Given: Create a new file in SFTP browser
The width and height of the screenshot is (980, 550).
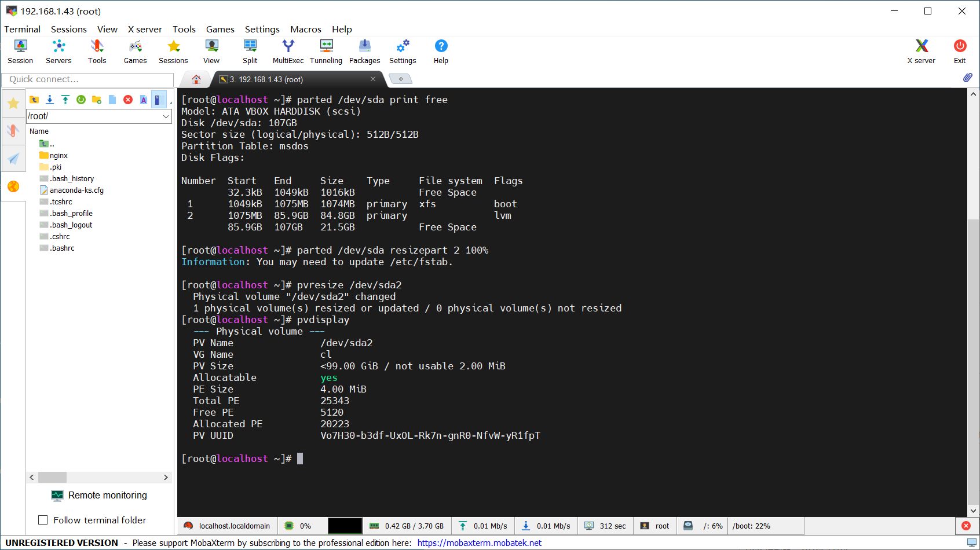Looking at the screenshot, I should pos(112,100).
